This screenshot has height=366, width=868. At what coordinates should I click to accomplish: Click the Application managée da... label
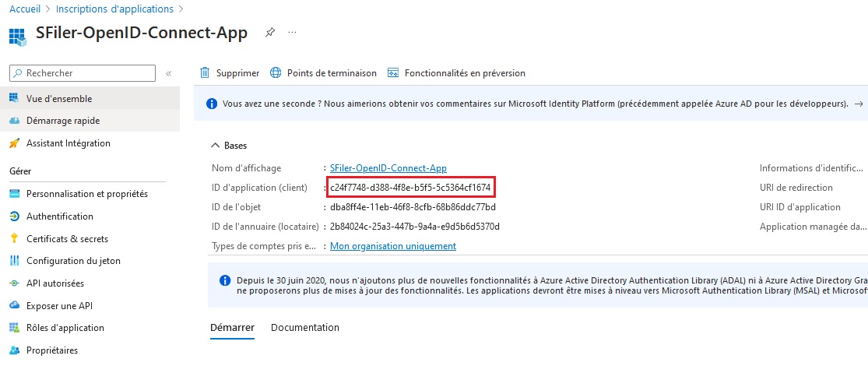pos(814,227)
